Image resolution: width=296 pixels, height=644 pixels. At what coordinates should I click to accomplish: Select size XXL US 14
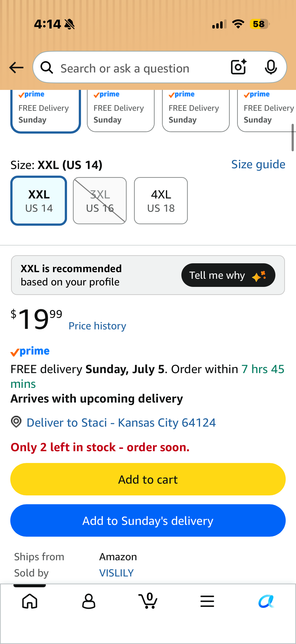pos(39,201)
